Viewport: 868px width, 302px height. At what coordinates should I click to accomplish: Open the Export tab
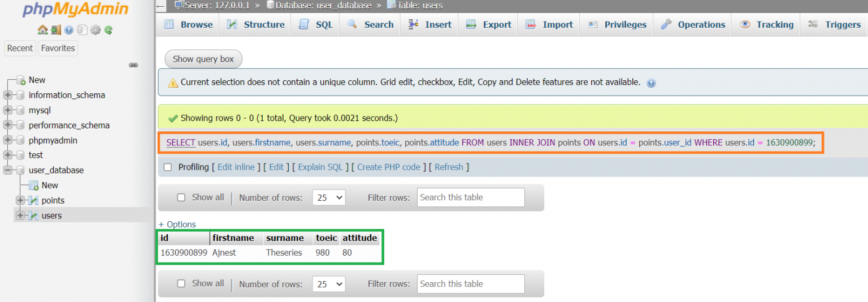pyautogui.click(x=488, y=24)
